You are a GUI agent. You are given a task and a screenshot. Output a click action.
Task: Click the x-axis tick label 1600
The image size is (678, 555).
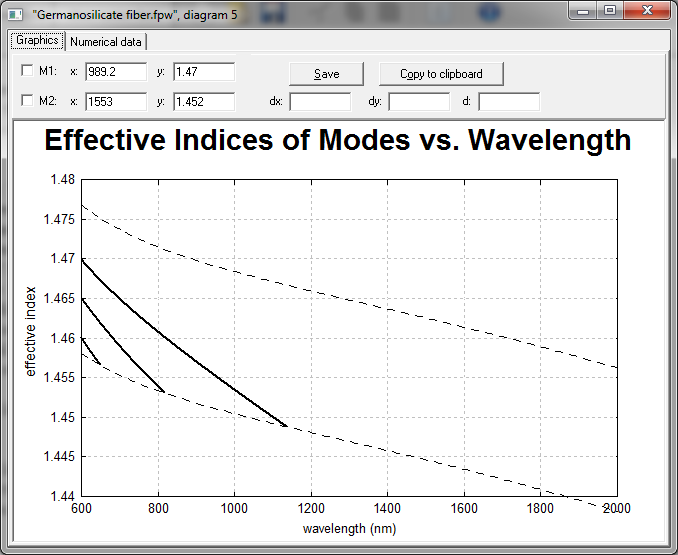464,508
